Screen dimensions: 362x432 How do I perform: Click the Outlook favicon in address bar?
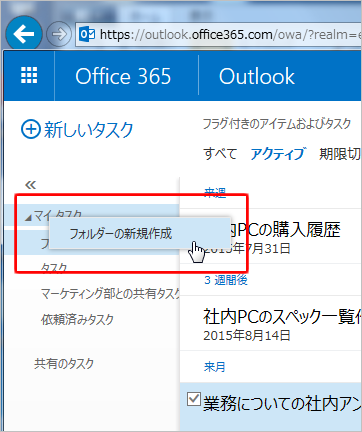point(87,34)
